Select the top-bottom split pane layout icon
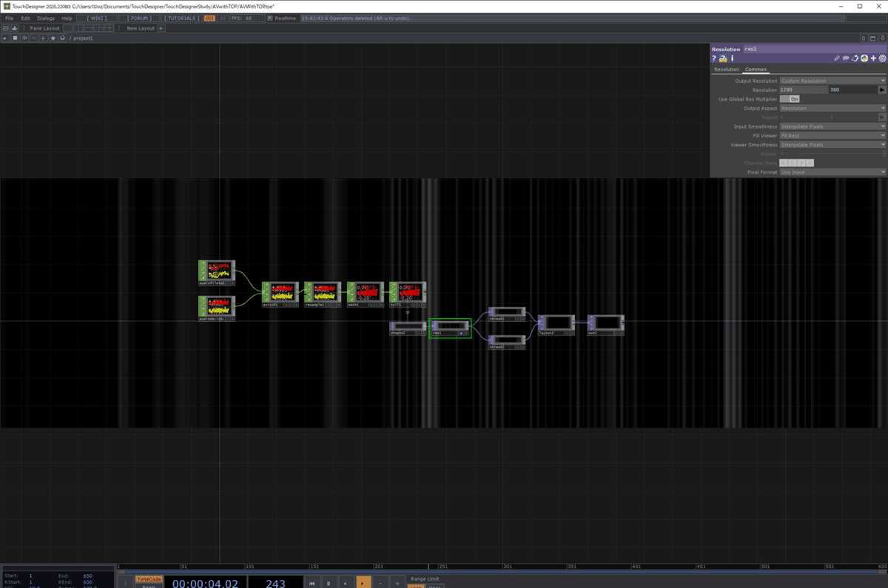Viewport: 888px width, 588px height. coord(88,28)
